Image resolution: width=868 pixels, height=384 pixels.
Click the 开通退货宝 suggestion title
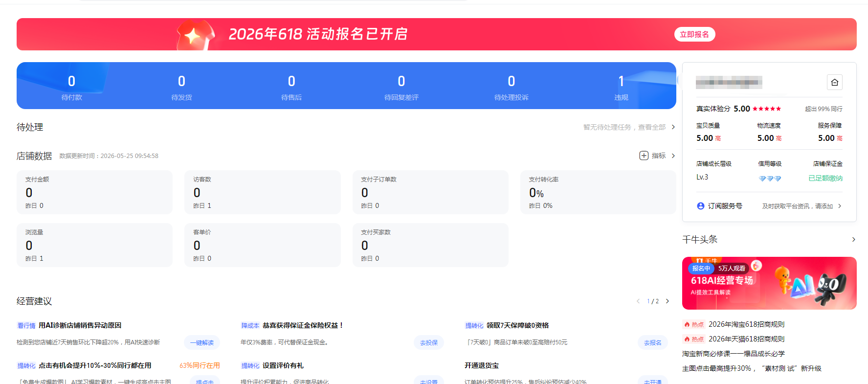pyautogui.click(x=482, y=365)
